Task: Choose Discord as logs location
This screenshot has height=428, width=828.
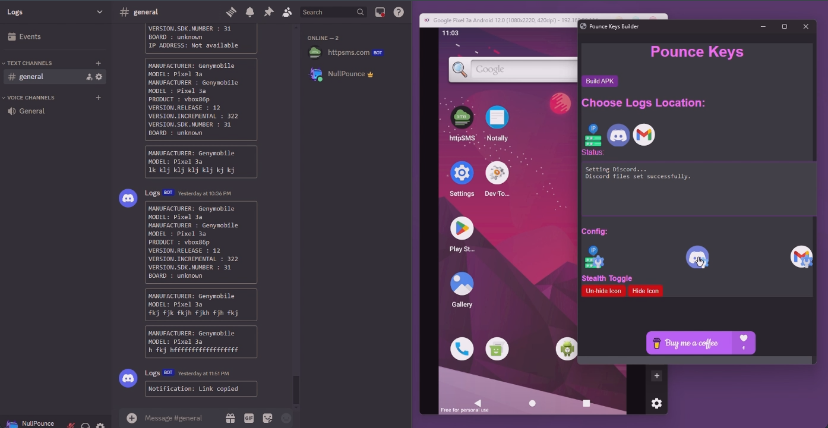Action: click(618, 136)
